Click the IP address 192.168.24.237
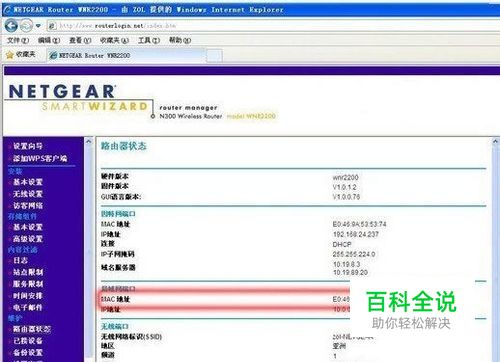 [356, 234]
